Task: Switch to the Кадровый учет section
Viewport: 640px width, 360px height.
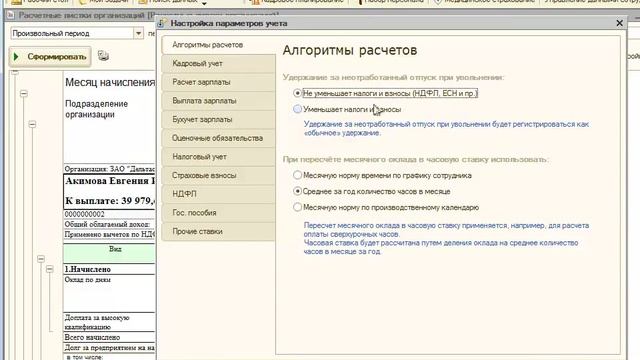Action: tap(218, 64)
